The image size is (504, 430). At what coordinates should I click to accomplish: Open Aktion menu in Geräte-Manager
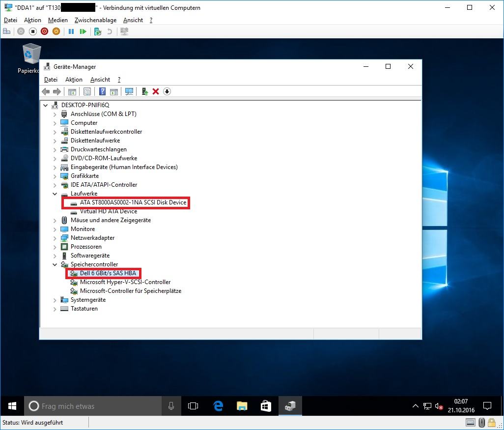74,80
